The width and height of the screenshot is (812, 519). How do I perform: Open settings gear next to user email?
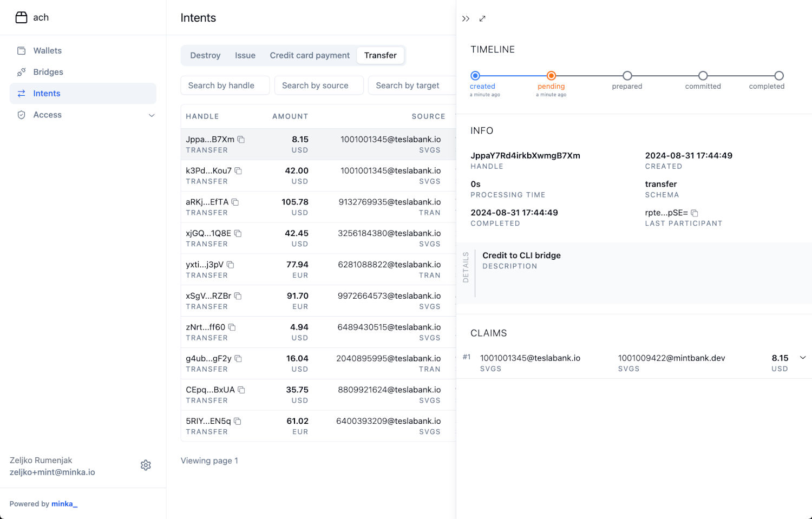pos(146,465)
